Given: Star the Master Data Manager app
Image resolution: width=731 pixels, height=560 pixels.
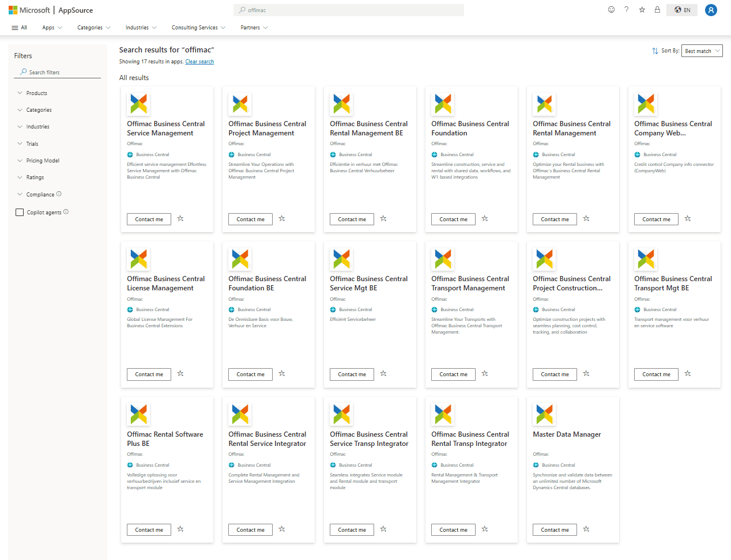Looking at the screenshot, I should coord(586,529).
